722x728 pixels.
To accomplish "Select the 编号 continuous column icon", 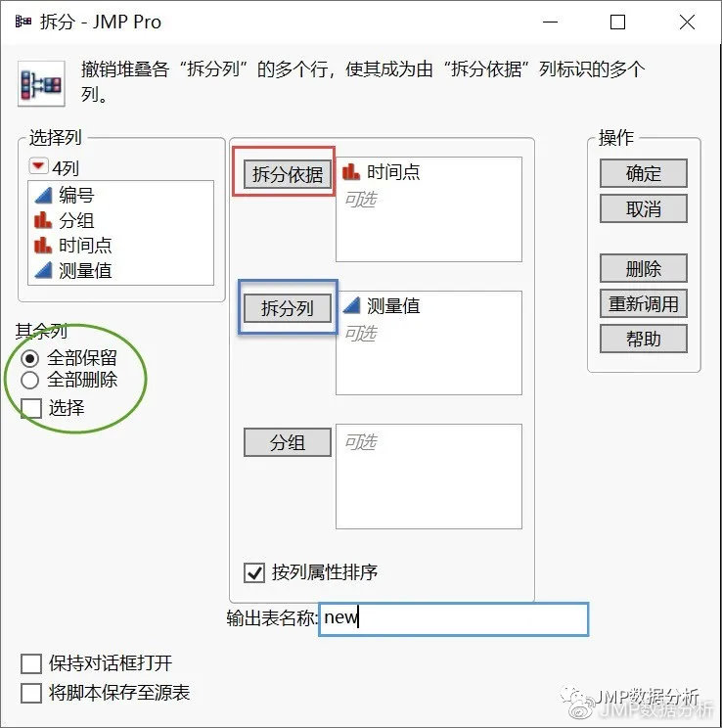I will (x=43, y=196).
